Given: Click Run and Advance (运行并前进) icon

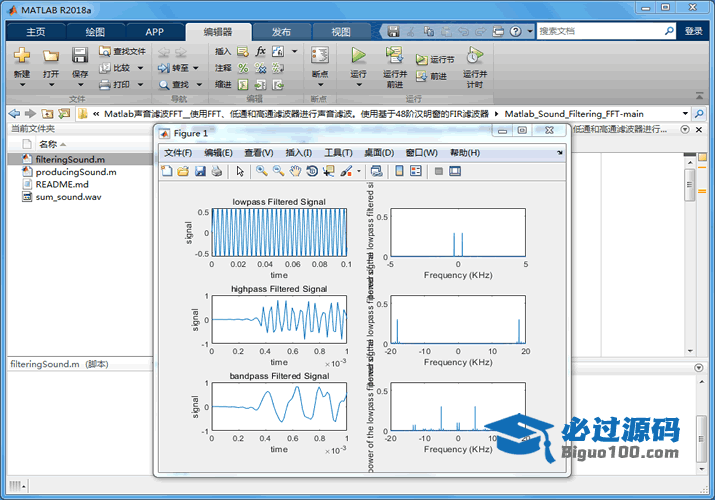Looking at the screenshot, I should [394, 55].
